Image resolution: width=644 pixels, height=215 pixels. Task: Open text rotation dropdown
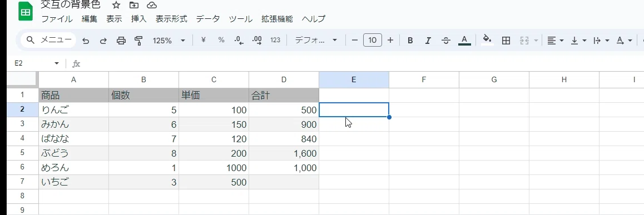point(625,40)
